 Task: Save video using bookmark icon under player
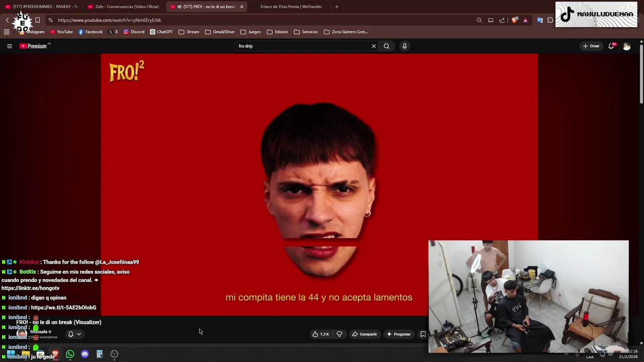pyautogui.click(x=423, y=334)
